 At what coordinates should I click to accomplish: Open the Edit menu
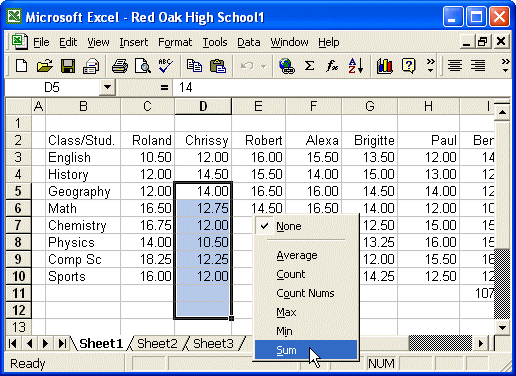(68, 42)
